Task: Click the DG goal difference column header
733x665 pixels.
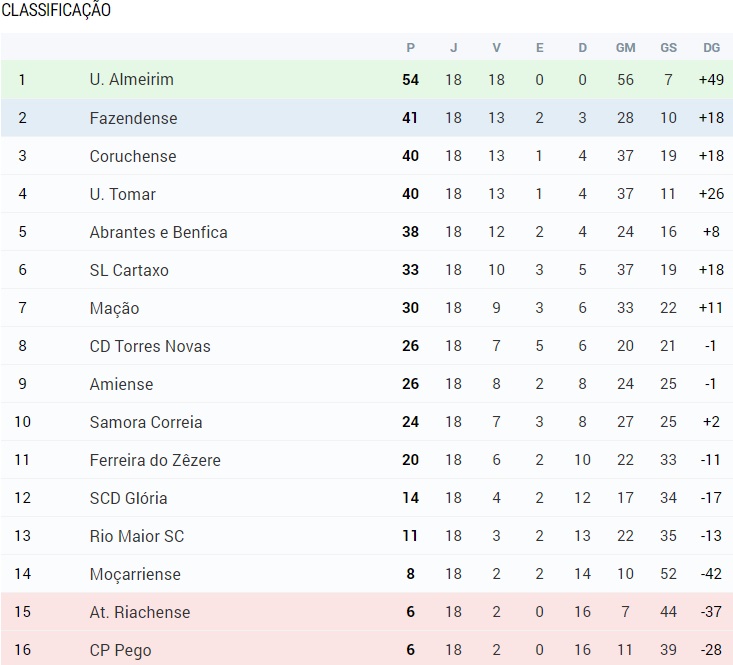Action: [x=711, y=47]
